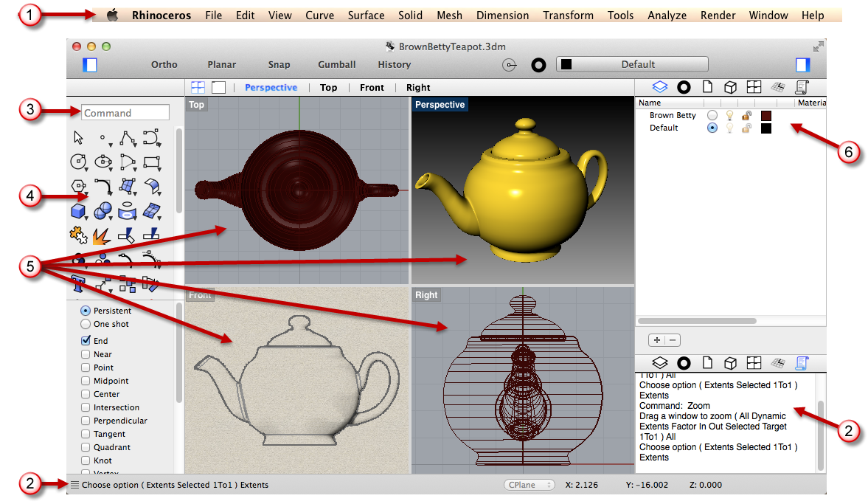868x504 pixels.
Task: Click the lock icon for Brown Betty layer
Action: [x=747, y=116]
